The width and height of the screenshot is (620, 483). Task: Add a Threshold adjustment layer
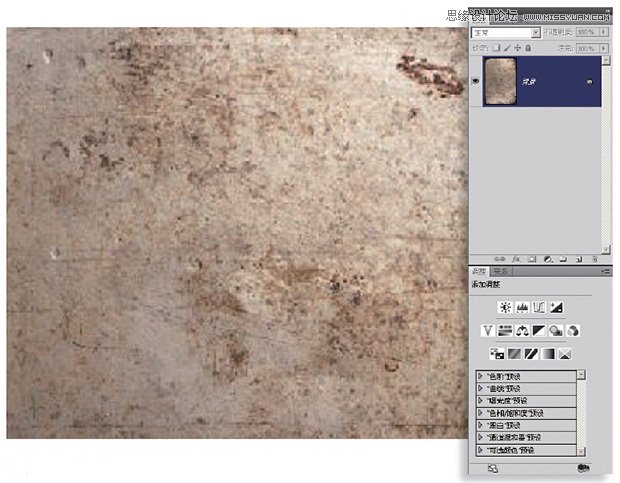(x=531, y=354)
